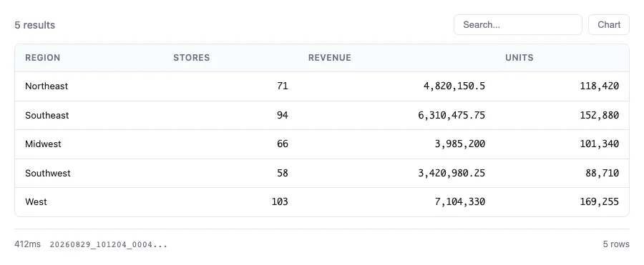Click the Search input field
Image resolution: width=644 pixels, height=265 pixels.
tap(517, 24)
